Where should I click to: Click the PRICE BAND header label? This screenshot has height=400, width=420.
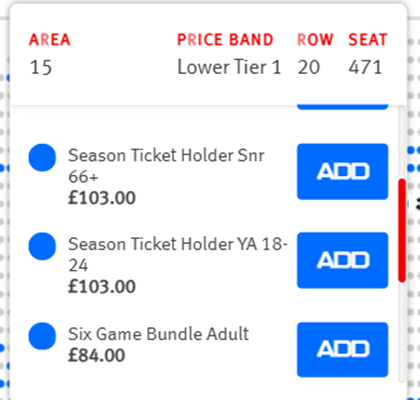tap(225, 40)
